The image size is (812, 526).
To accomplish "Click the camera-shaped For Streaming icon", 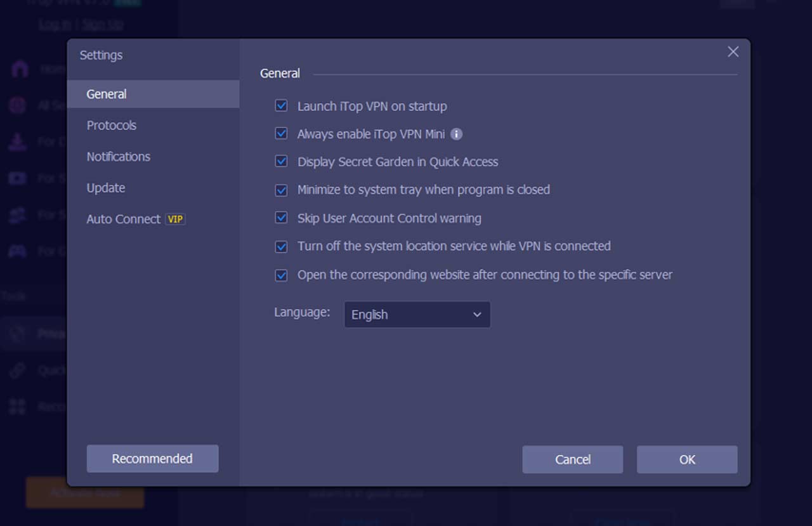I will pyautogui.click(x=18, y=178).
